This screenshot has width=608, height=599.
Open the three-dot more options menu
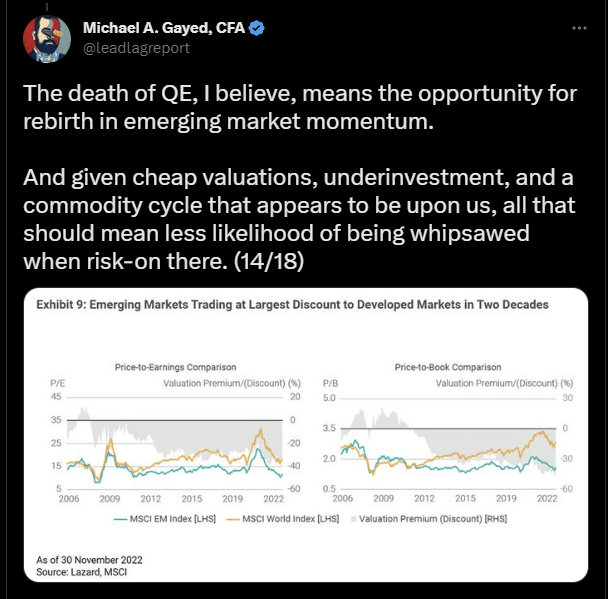pos(579,28)
